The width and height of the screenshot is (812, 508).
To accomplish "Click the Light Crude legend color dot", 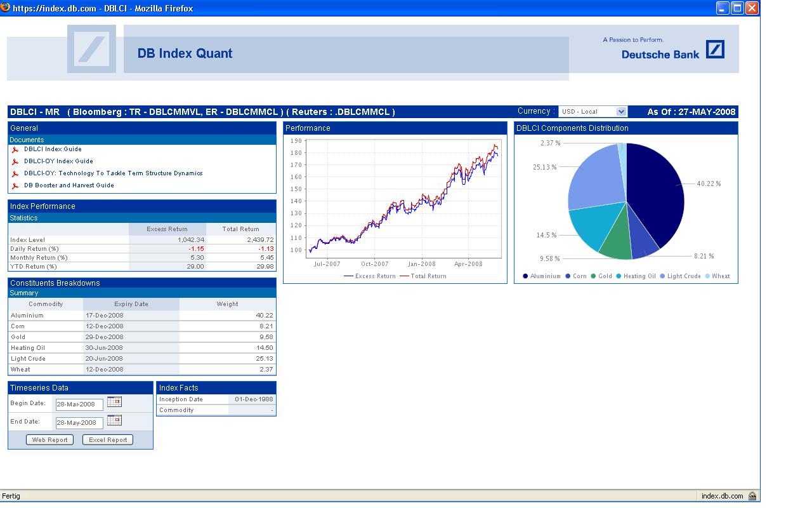I will (x=662, y=276).
